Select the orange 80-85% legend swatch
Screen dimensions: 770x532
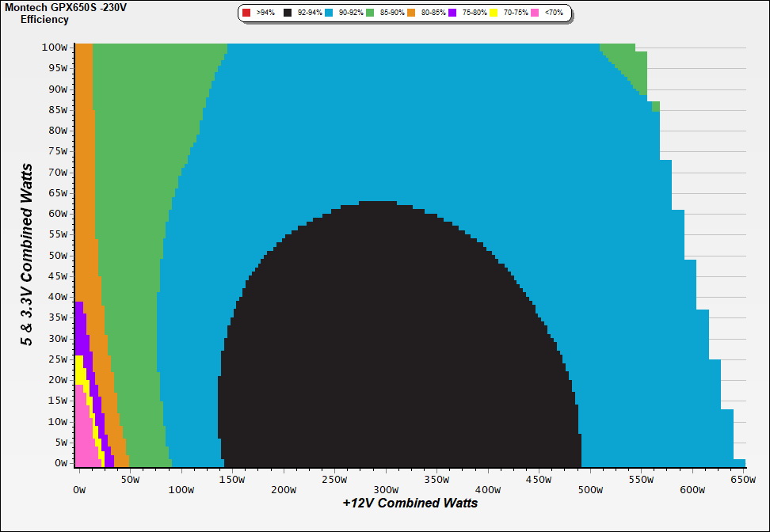pyautogui.click(x=411, y=13)
